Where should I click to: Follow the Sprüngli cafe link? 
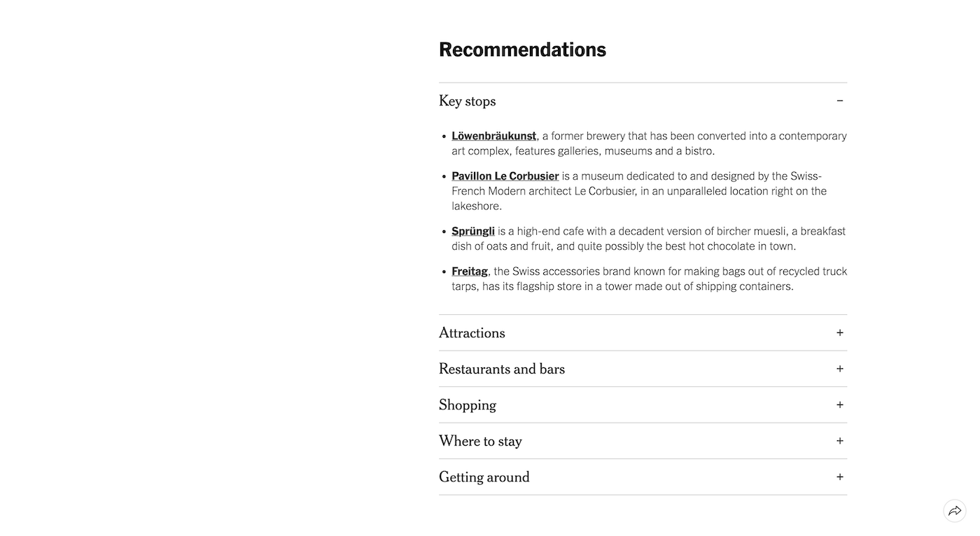473,231
